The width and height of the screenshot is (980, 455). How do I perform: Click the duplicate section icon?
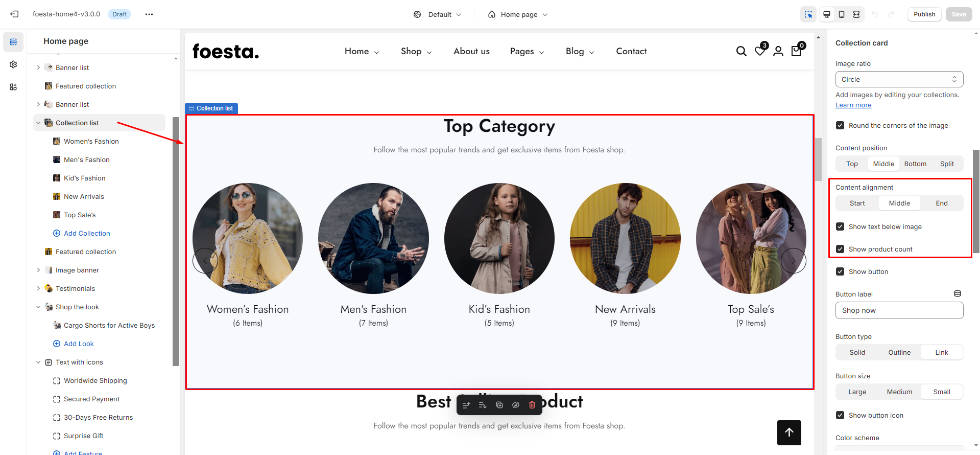pyautogui.click(x=499, y=405)
